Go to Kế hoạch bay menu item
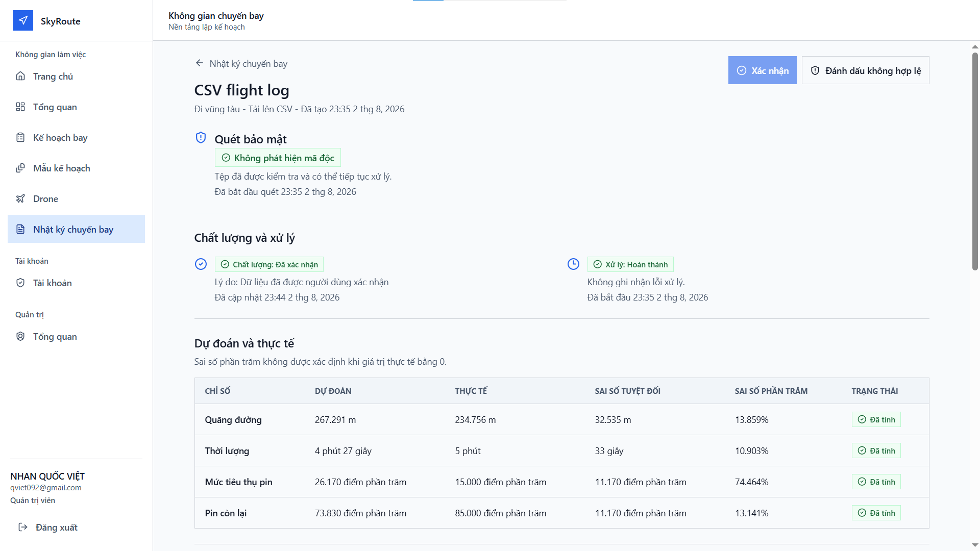Image resolution: width=980 pixels, height=551 pixels. click(x=76, y=137)
